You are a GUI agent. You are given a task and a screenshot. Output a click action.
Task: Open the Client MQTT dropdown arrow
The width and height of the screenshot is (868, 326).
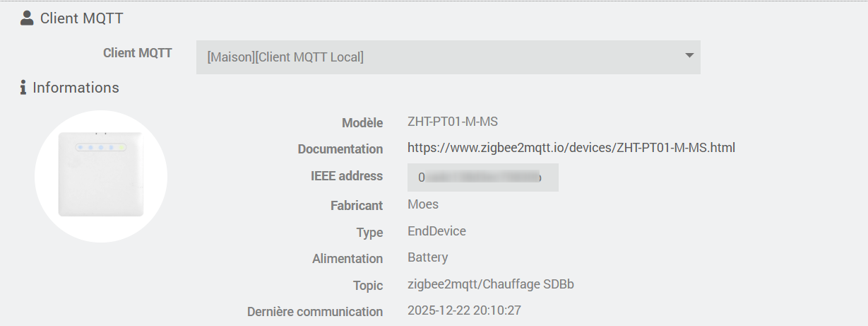click(x=689, y=57)
